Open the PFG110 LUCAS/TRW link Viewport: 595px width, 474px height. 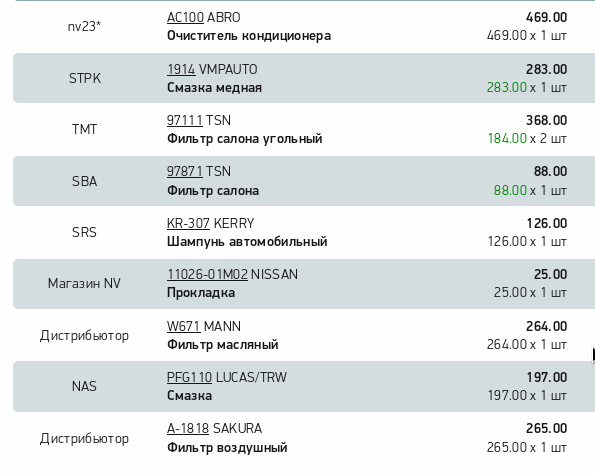point(189,377)
